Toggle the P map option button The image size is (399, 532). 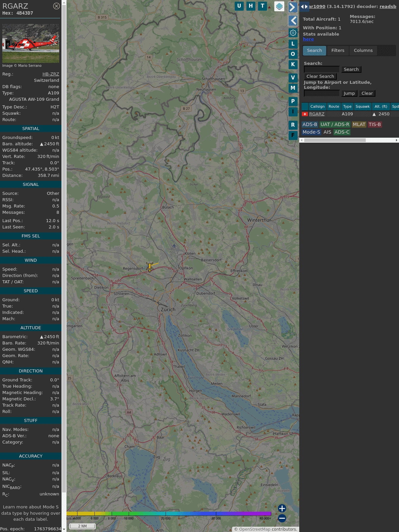pyautogui.click(x=293, y=101)
